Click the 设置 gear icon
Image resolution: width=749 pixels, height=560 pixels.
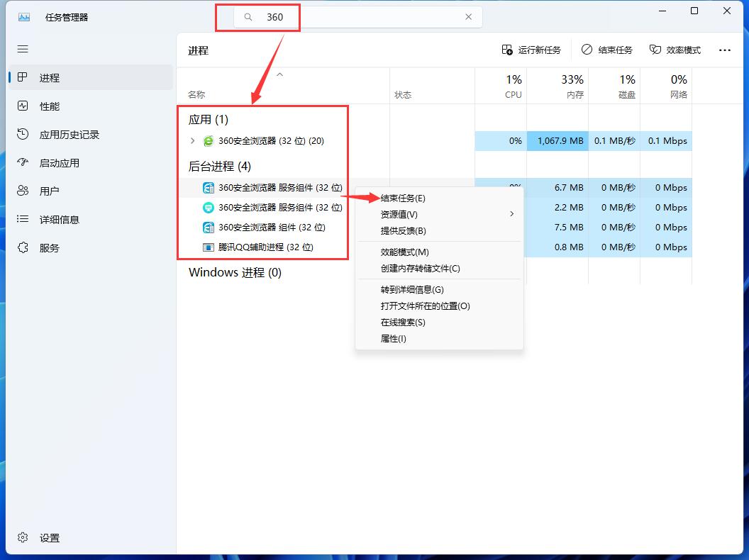23,537
